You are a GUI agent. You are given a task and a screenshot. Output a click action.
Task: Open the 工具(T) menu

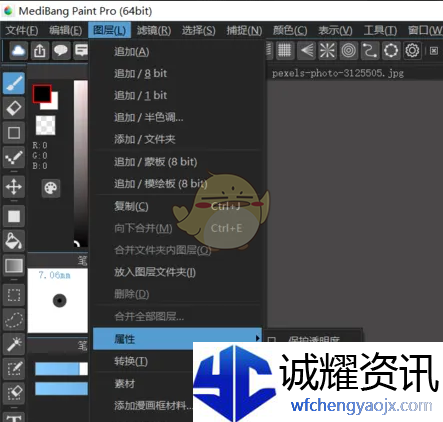coord(380,31)
